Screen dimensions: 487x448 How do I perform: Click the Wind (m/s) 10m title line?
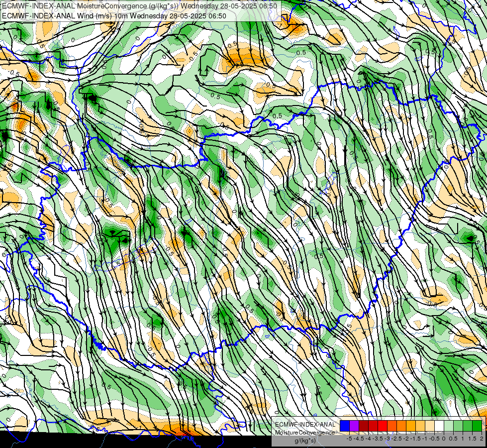coord(114,16)
